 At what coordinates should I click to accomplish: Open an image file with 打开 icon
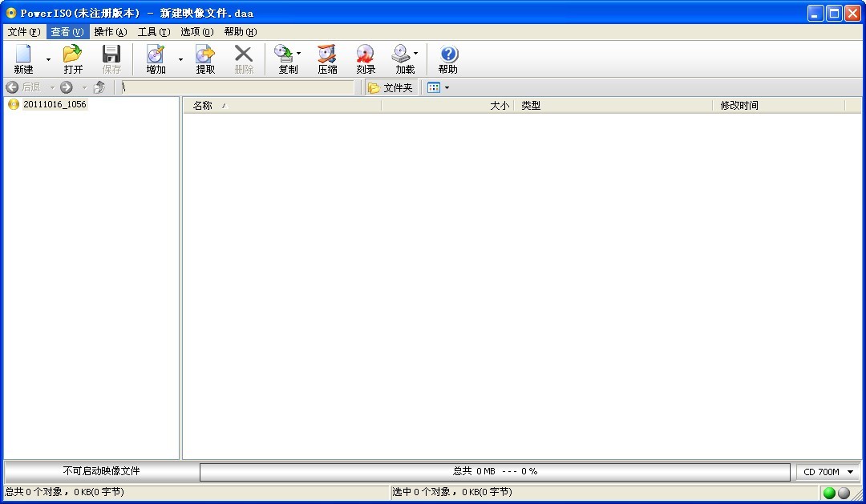73,59
